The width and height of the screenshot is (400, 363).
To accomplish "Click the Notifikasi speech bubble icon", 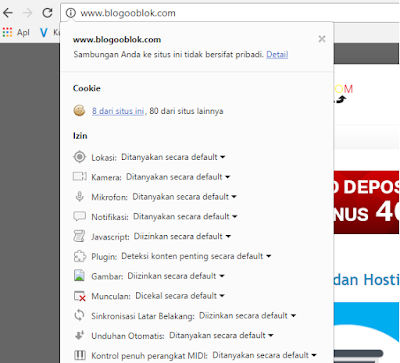I will pos(79,216).
